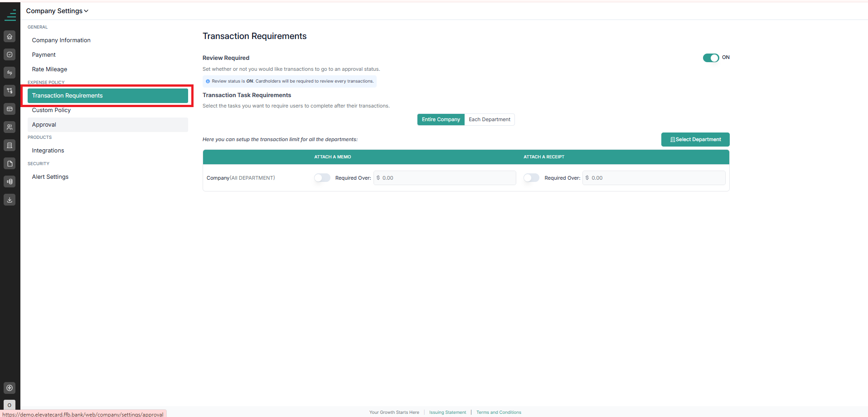
Task: Open the document file sidebar icon
Action: [10, 163]
